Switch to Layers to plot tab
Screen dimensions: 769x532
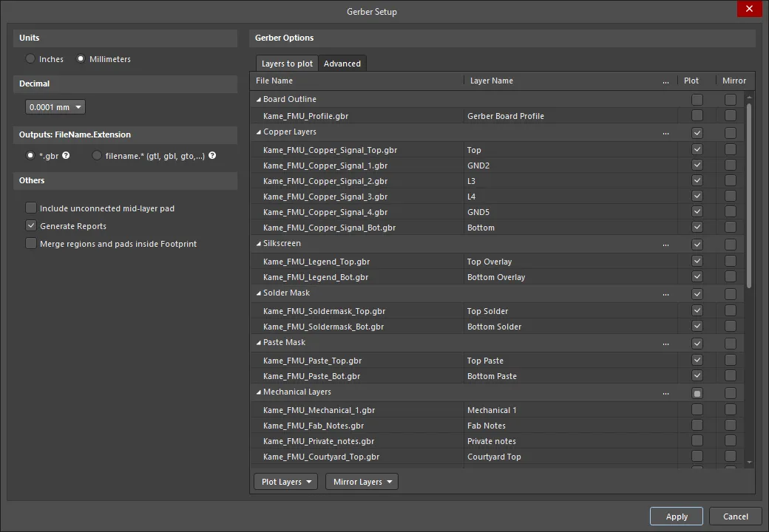tap(287, 64)
